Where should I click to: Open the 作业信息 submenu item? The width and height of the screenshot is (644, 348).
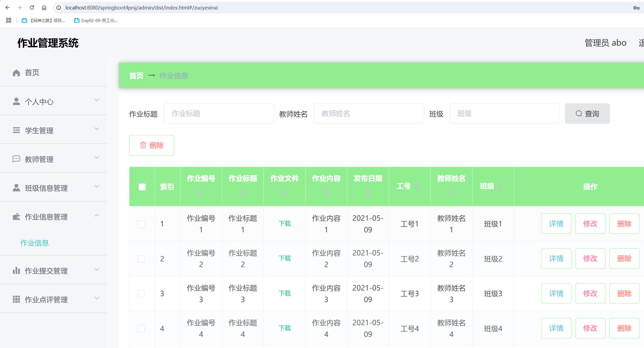35,243
